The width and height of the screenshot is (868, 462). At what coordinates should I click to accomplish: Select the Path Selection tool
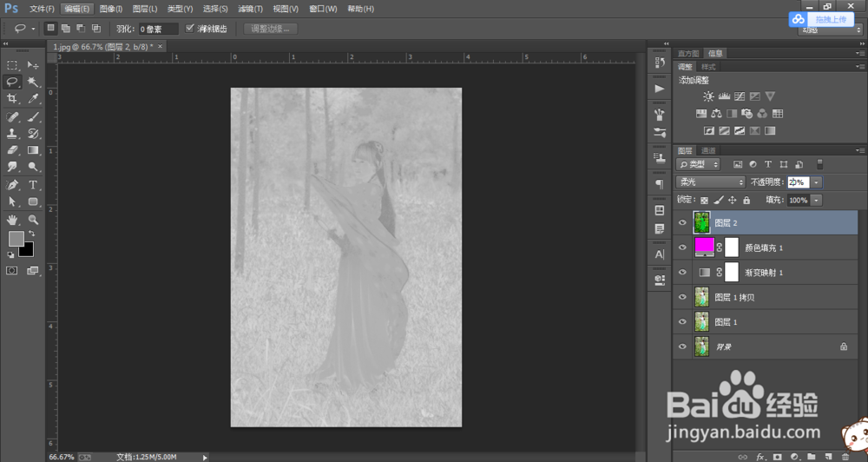(x=12, y=201)
